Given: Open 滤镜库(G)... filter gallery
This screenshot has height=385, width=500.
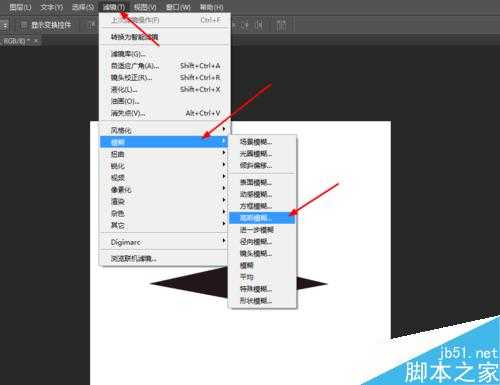Looking at the screenshot, I should (x=165, y=54).
